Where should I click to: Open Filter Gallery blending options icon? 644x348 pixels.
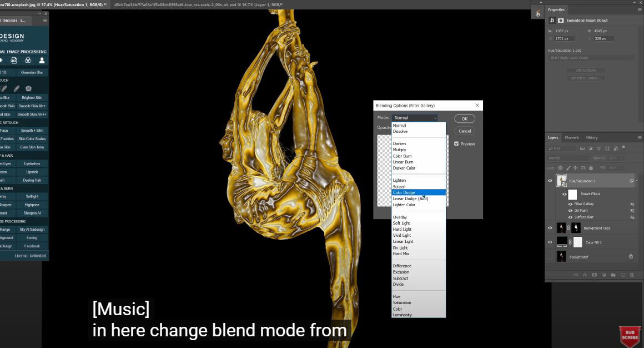(x=632, y=204)
